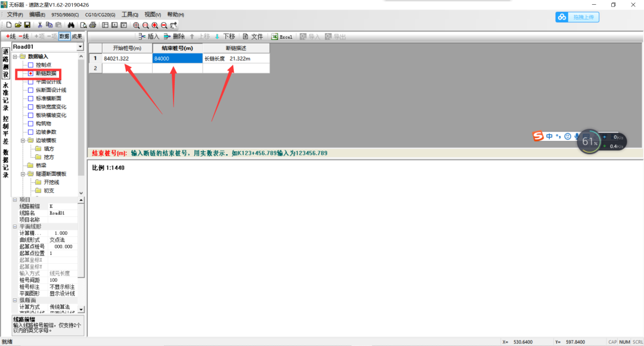Collapse the 项目 property group

15,200
